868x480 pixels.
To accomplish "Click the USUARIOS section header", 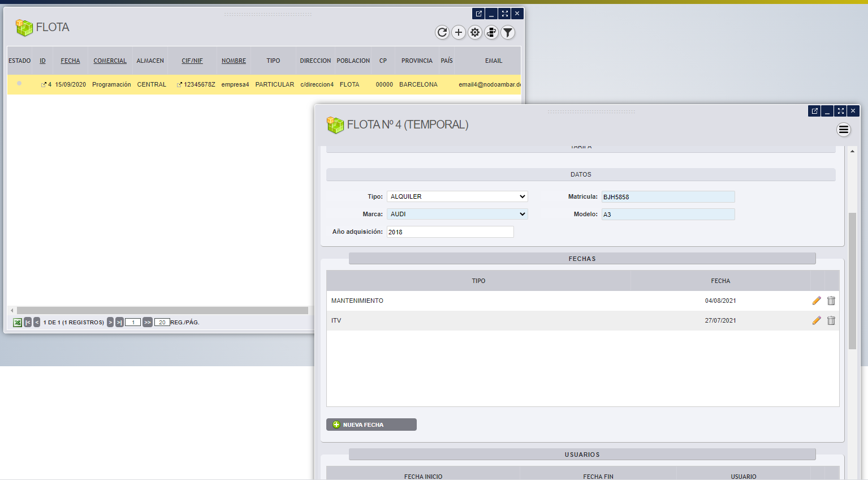I will click(x=582, y=455).
